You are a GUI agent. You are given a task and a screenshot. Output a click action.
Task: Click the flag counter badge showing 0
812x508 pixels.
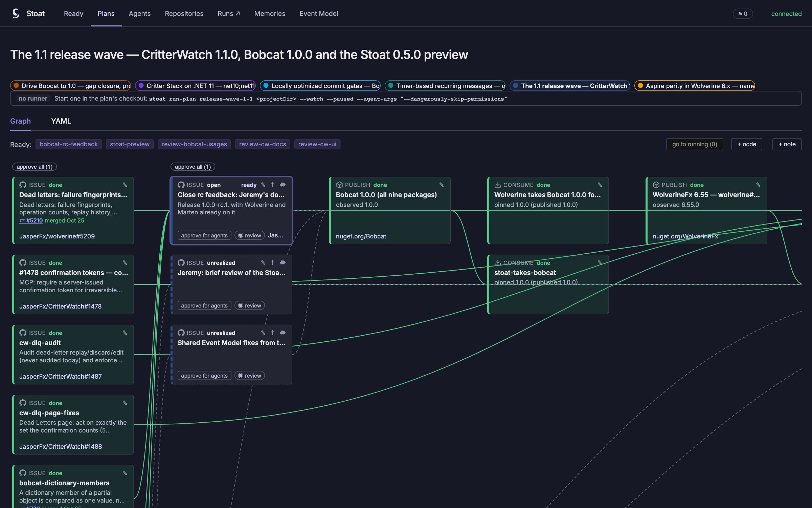tap(743, 14)
